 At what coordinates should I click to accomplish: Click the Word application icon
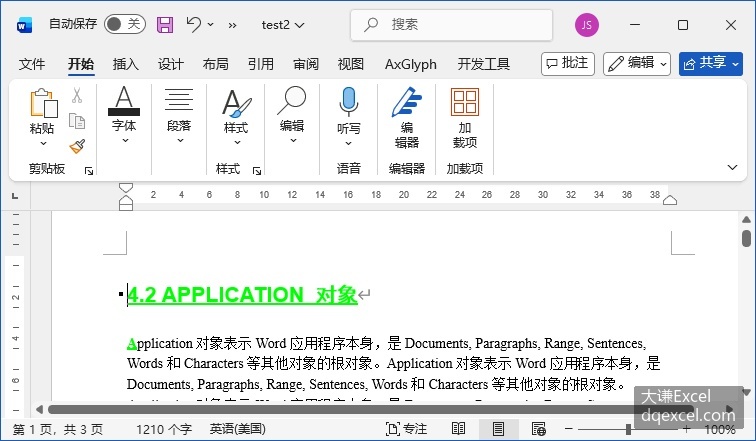[x=24, y=25]
